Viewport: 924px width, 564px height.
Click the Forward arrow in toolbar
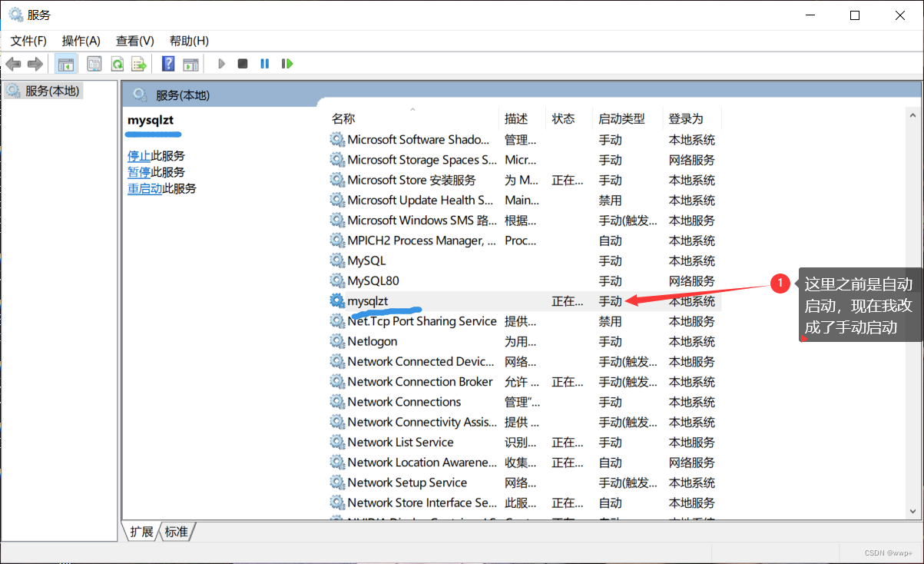click(x=35, y=64)
